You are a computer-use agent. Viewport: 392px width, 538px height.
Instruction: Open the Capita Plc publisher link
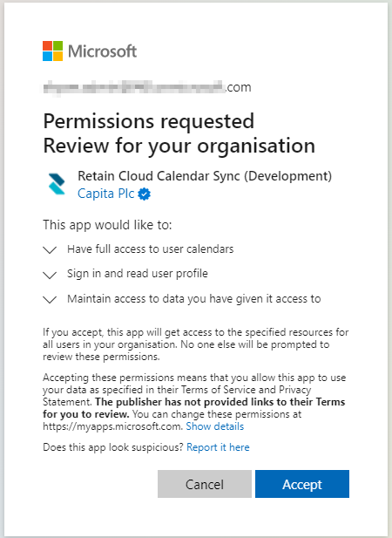[x=106, y=194]
